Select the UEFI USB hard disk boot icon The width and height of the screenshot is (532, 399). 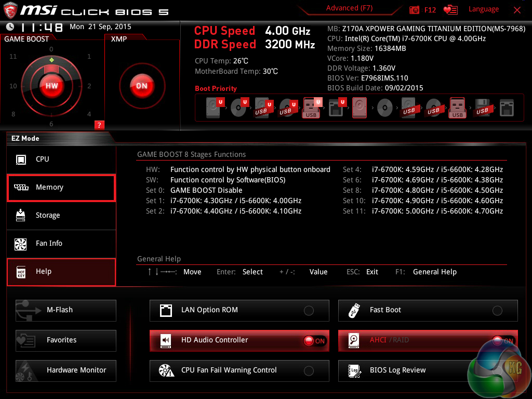(263, 108)
